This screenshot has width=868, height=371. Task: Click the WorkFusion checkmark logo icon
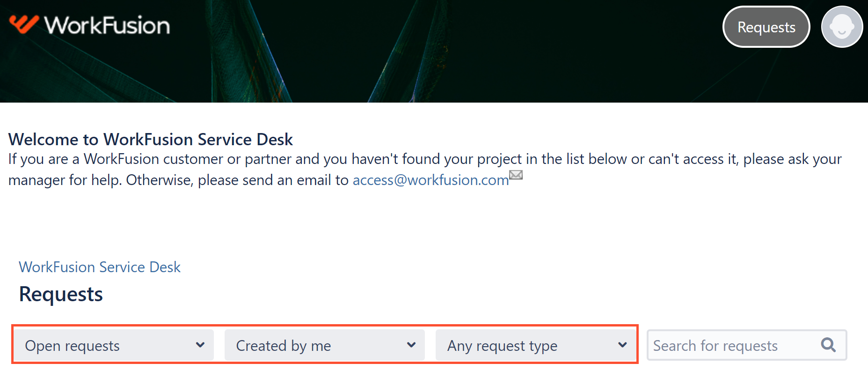[x=24, y=24]
